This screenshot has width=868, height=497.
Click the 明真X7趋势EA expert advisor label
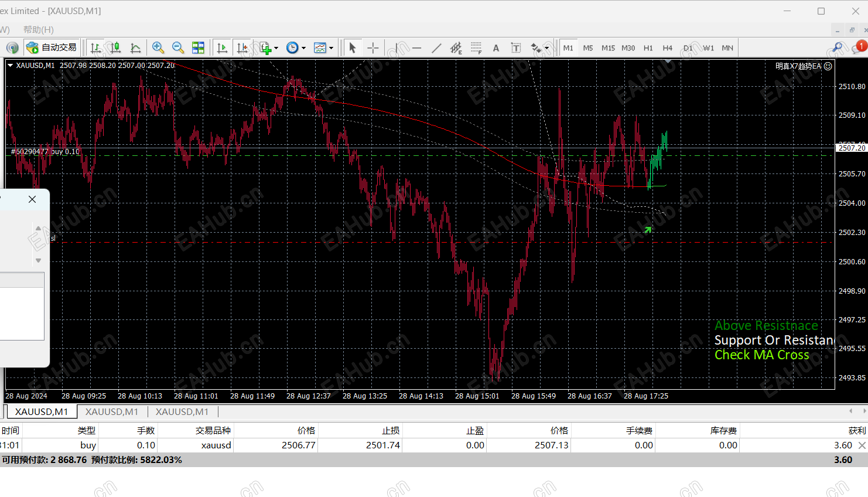point(798,66)
